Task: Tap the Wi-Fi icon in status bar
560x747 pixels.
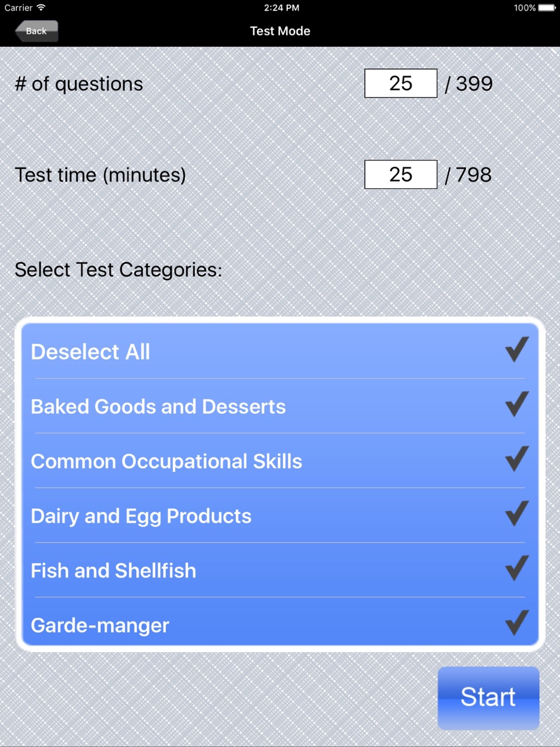Action: click(41, 8)
